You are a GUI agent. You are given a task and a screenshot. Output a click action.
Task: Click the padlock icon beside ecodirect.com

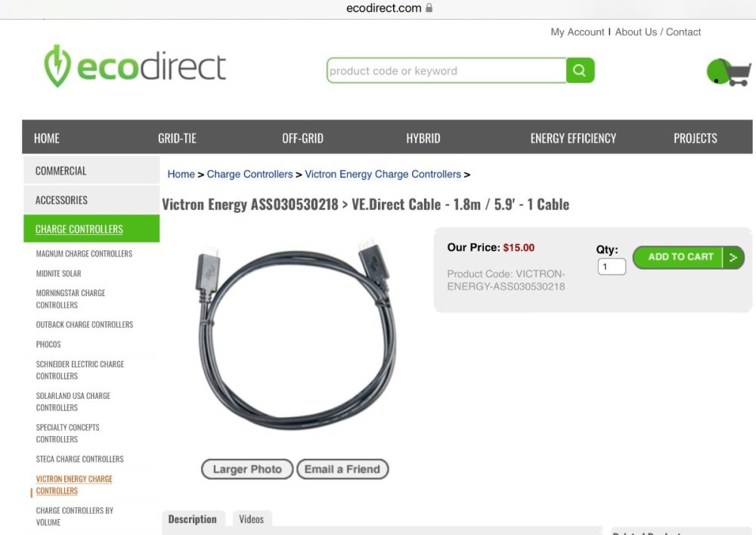point(429,8)
